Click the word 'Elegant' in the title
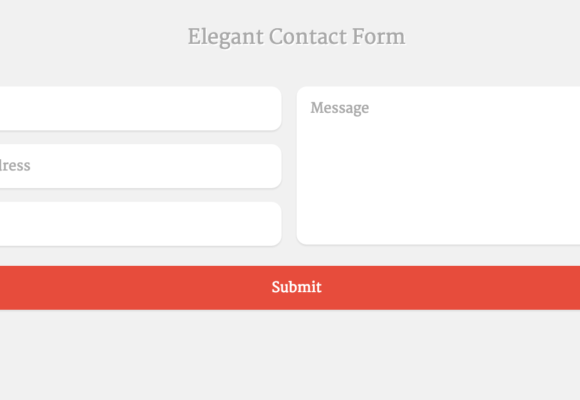The image size is (580, 400). coord(226,38)
